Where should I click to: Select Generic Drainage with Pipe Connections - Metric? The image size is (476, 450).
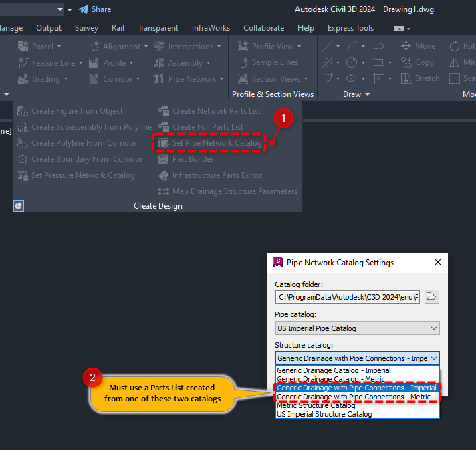pos(357,397)
